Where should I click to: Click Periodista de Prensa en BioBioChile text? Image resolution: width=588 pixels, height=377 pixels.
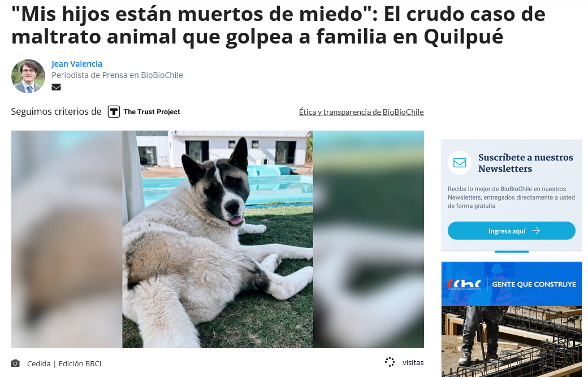tap(118, 75)
